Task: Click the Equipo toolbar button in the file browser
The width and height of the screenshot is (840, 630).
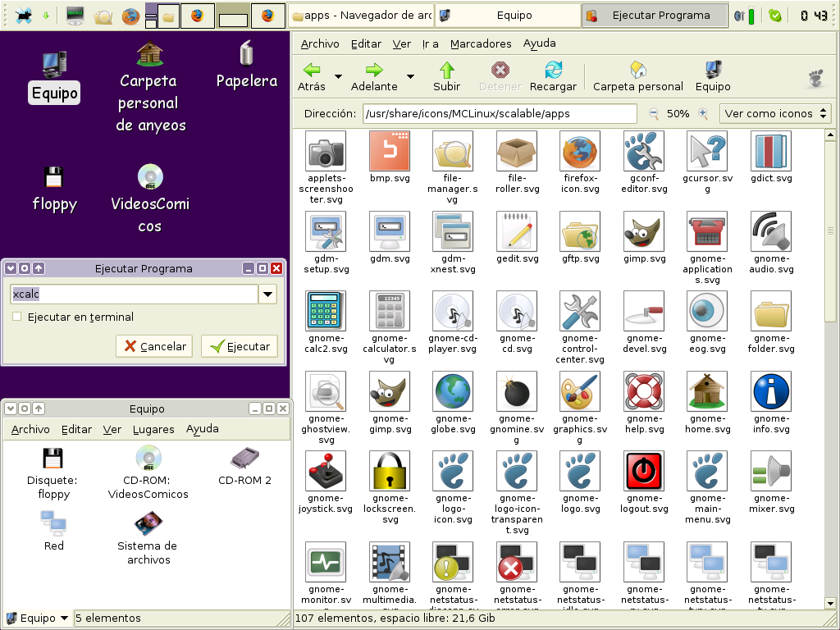Action: tap(713, 76)
